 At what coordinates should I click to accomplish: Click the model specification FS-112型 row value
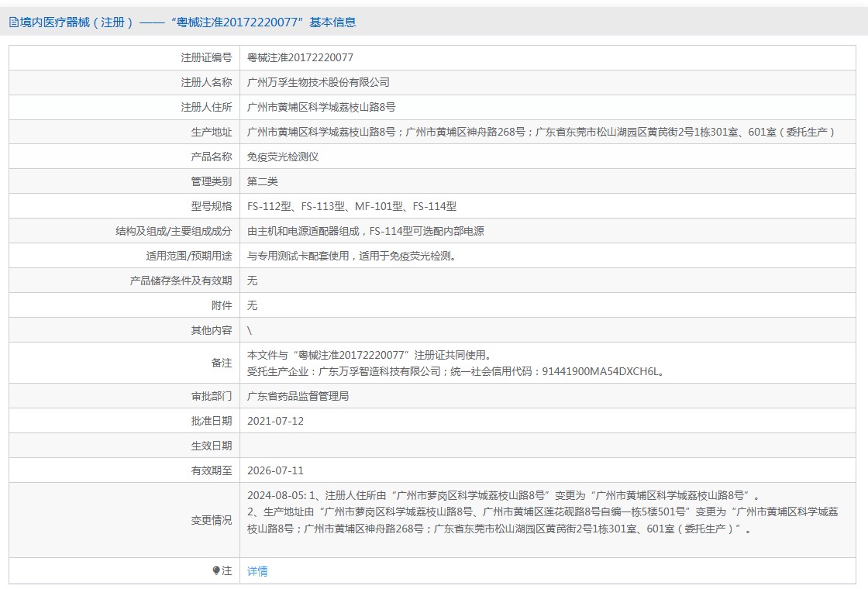pos(351,206)
